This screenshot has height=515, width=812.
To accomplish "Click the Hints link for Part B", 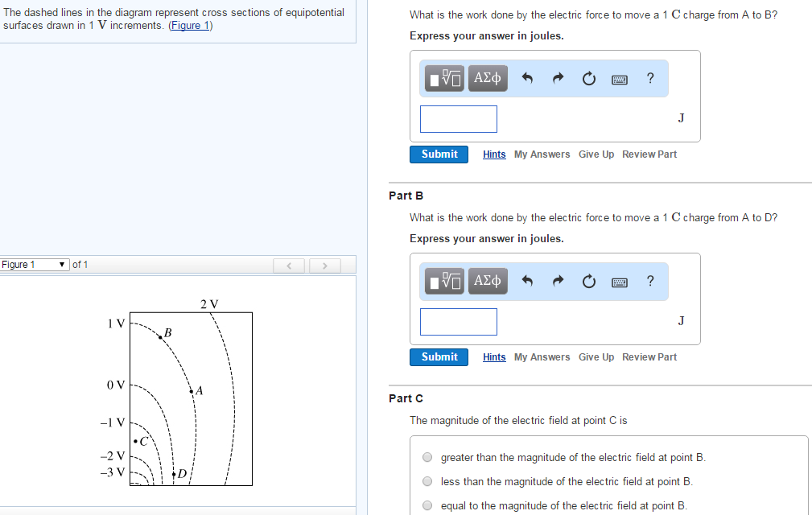I will point(493,356).
